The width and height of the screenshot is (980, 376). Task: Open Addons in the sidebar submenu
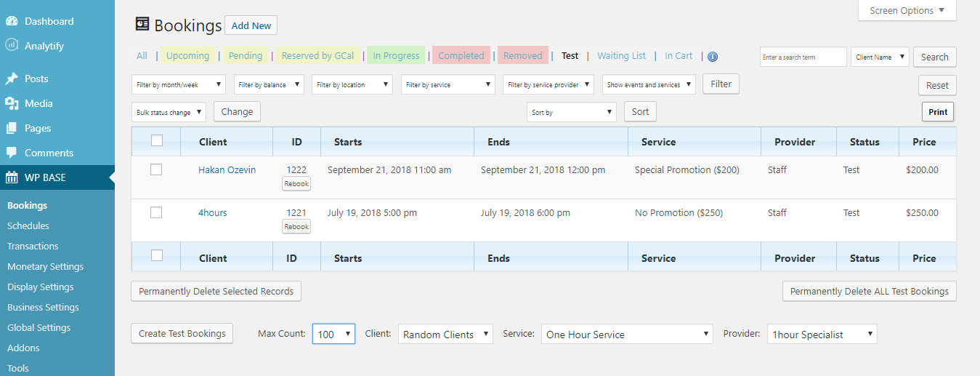[x=23, y=348]
